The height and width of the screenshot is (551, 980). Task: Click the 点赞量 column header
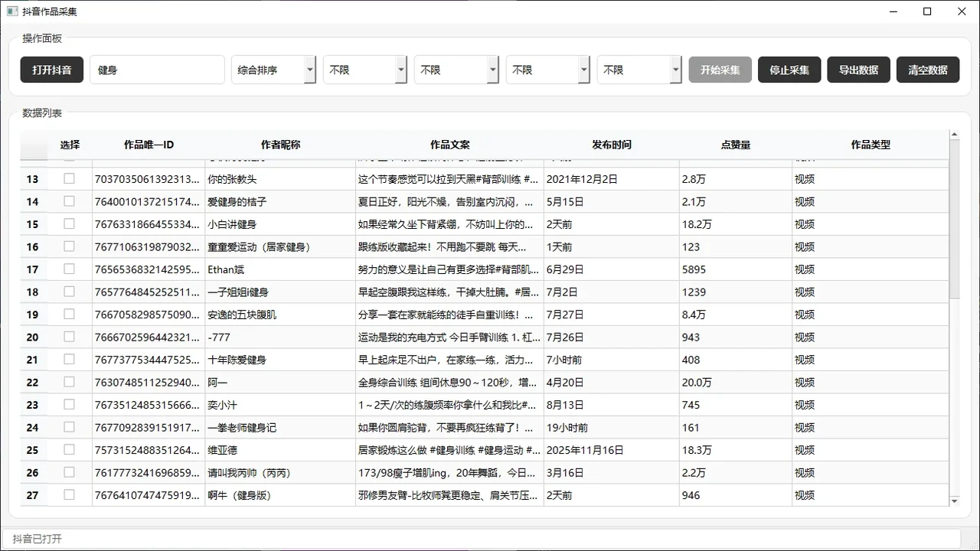pyautogui.click(x=735, y=145)
